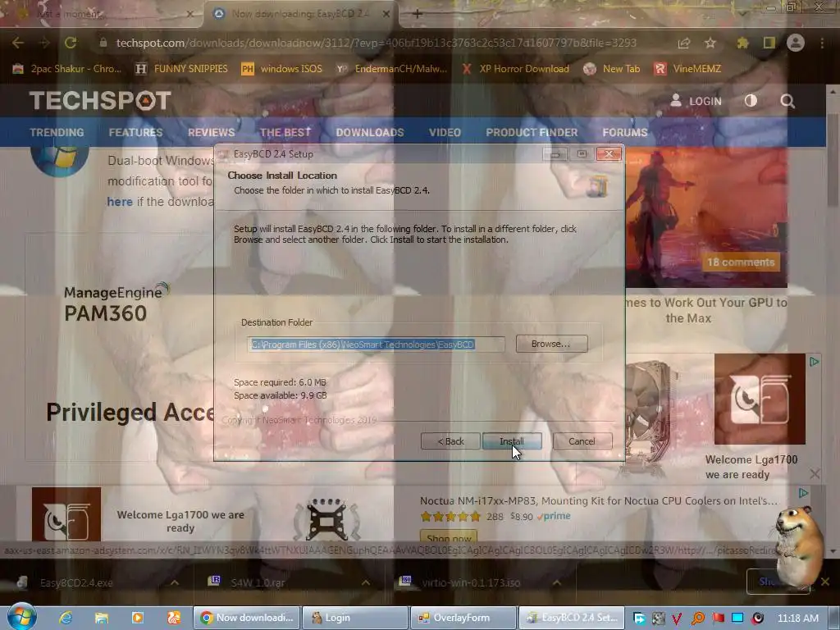This screenshot has height=630, width=840.
Task: Open the windows ISOS bookmark
Action: pos(282,69)
